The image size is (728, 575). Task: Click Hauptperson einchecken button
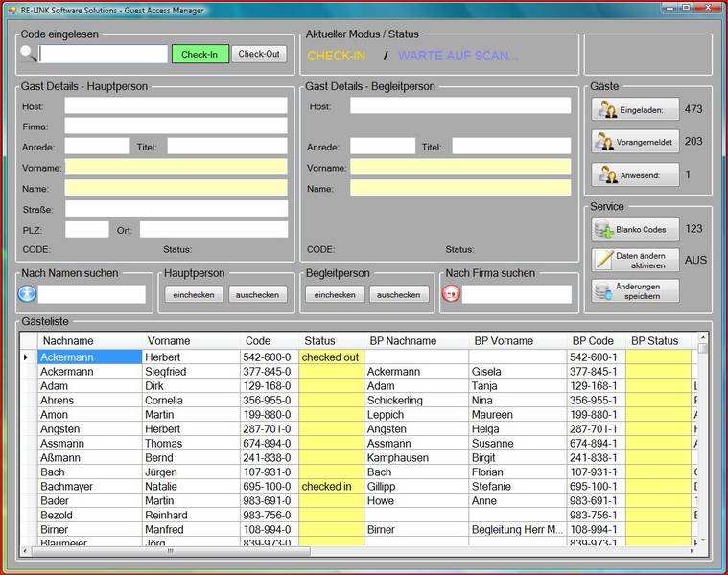(x=194, y=294)
